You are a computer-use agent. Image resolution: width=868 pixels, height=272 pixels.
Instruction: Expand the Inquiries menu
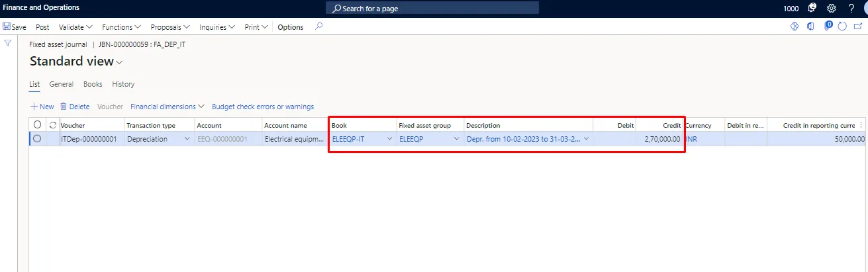(217, 27)
